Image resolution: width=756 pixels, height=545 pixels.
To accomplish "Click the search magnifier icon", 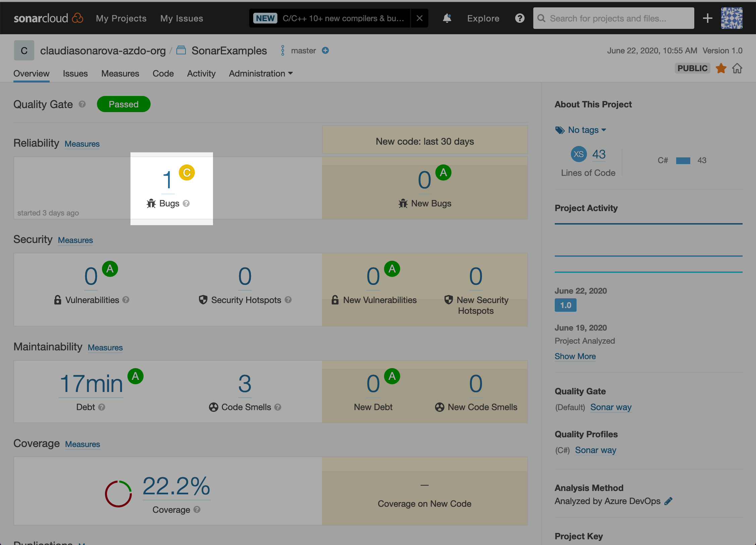I will click(x=541, y=18).
